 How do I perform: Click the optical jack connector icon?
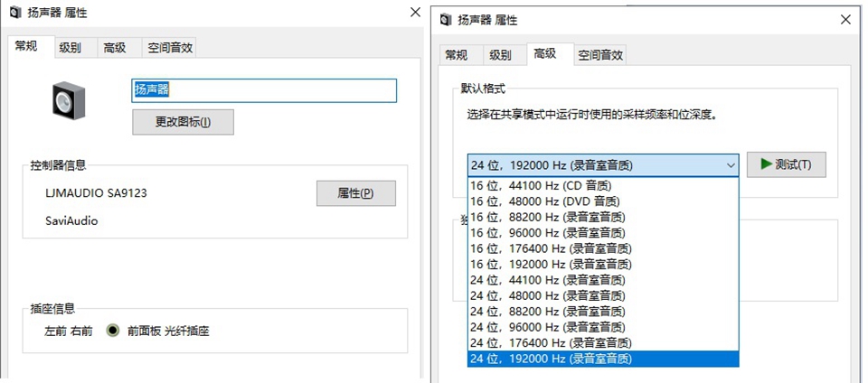[113, 331]
